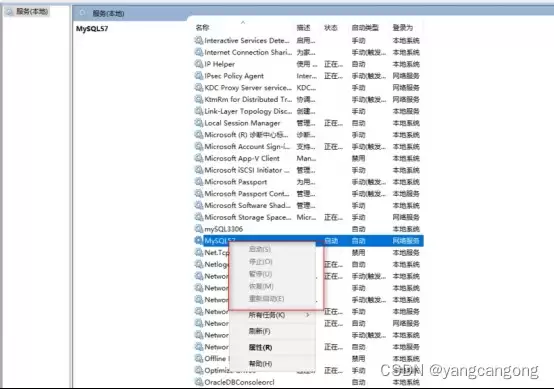This screenshot has width=554, height=389.
Task: Click the Micr... description in the Storage Spaces row
Action: (306, 217)
